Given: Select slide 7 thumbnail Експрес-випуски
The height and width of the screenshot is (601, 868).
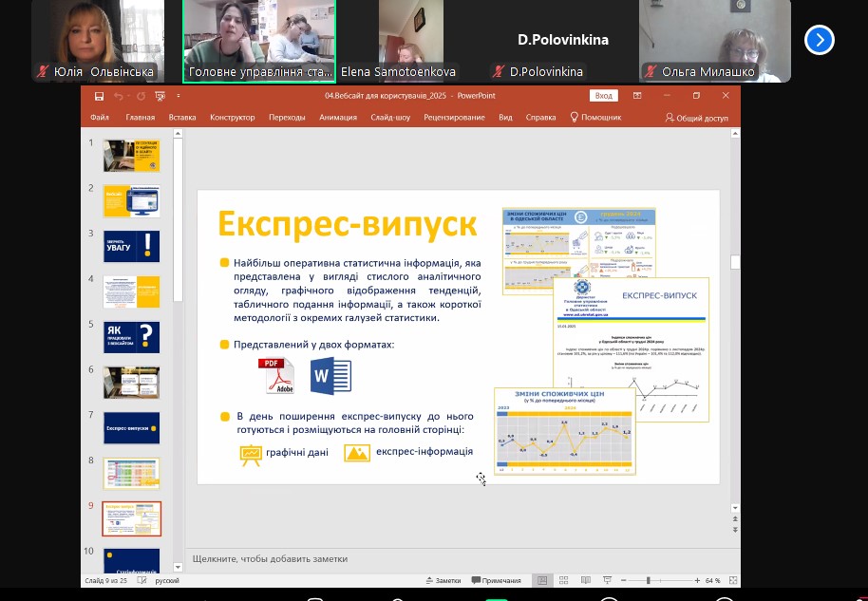Looking at the screenshot, I should (131, 428).
